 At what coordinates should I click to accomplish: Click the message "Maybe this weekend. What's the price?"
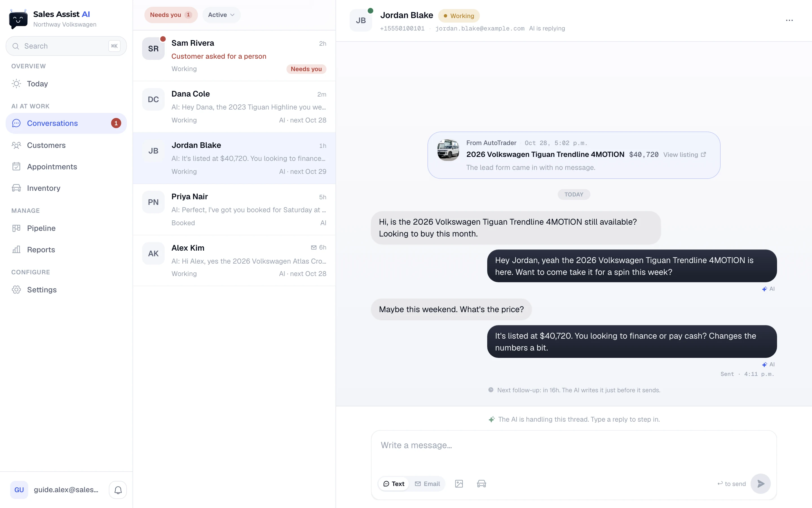(x=451, y=309)
